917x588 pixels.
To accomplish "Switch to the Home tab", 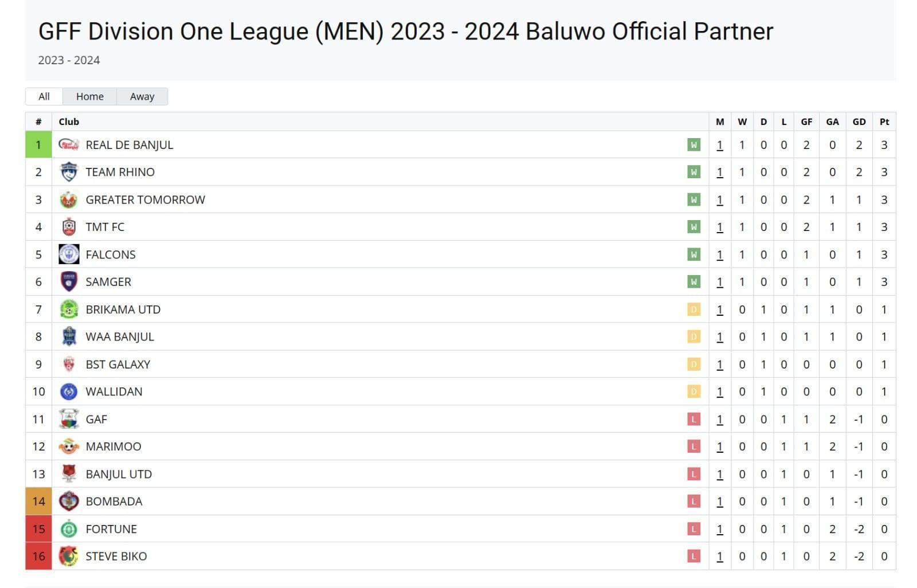I will (89, 96).
